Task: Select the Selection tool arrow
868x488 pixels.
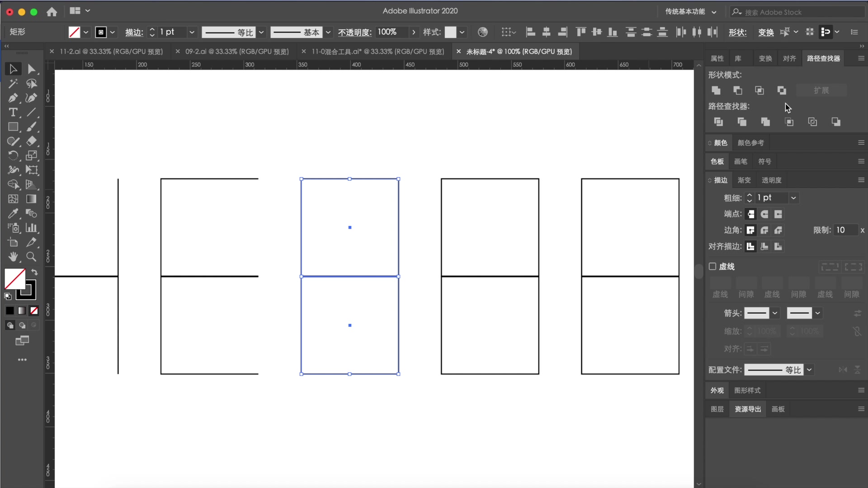Action: click(x=13, y=69)
